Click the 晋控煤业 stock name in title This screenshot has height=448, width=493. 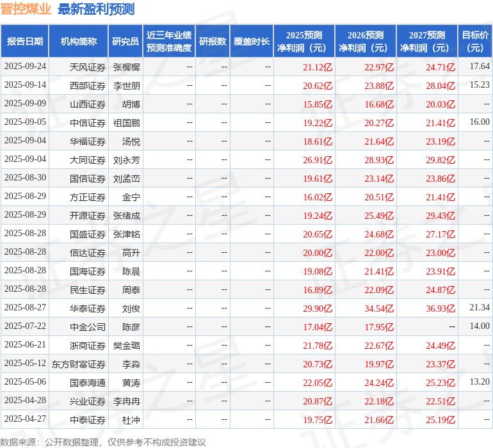[26, 10]
